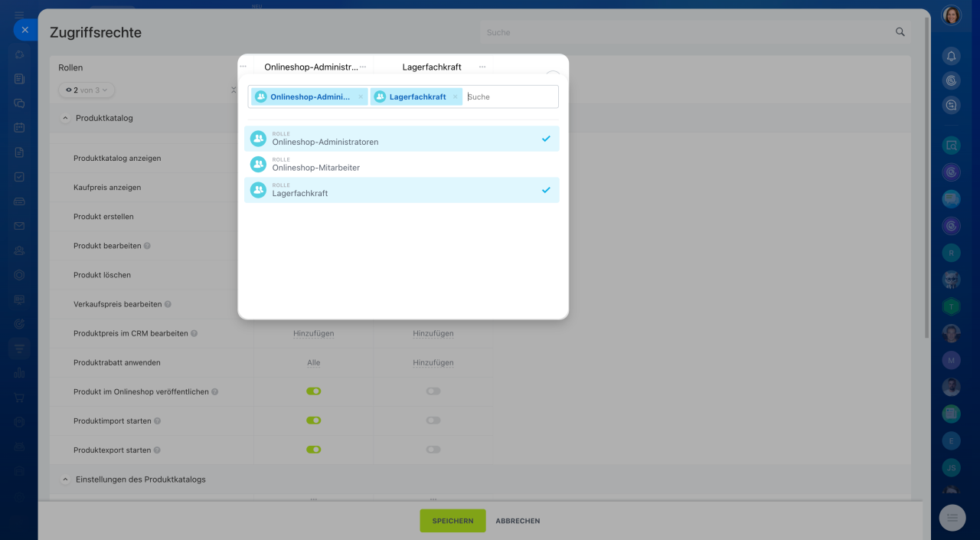Click the help icon beside Produkt bearbeiten

[x=147, y=246]
